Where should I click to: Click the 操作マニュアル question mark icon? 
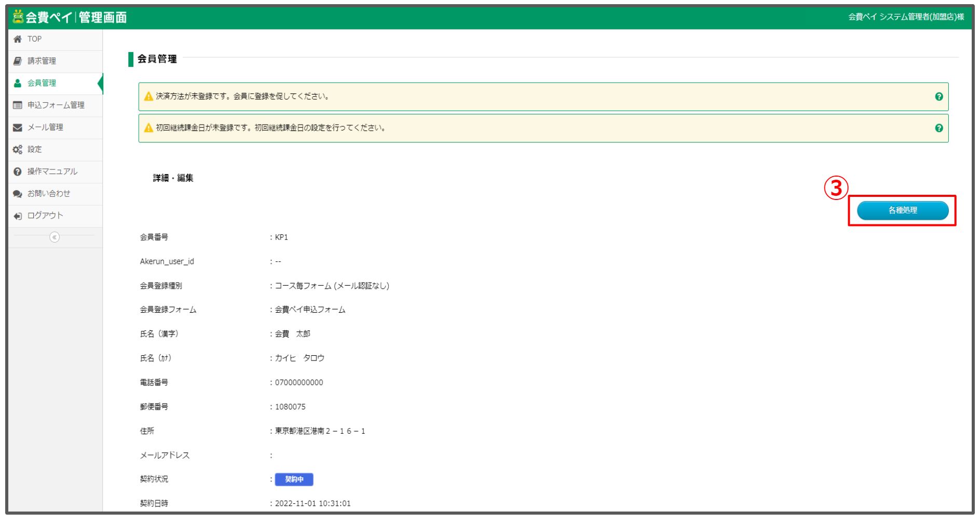(x=18, y=171)
